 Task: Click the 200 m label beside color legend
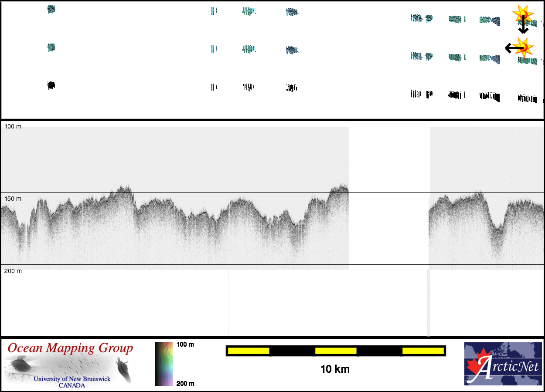pyautogui.click(x=185, y=384)
